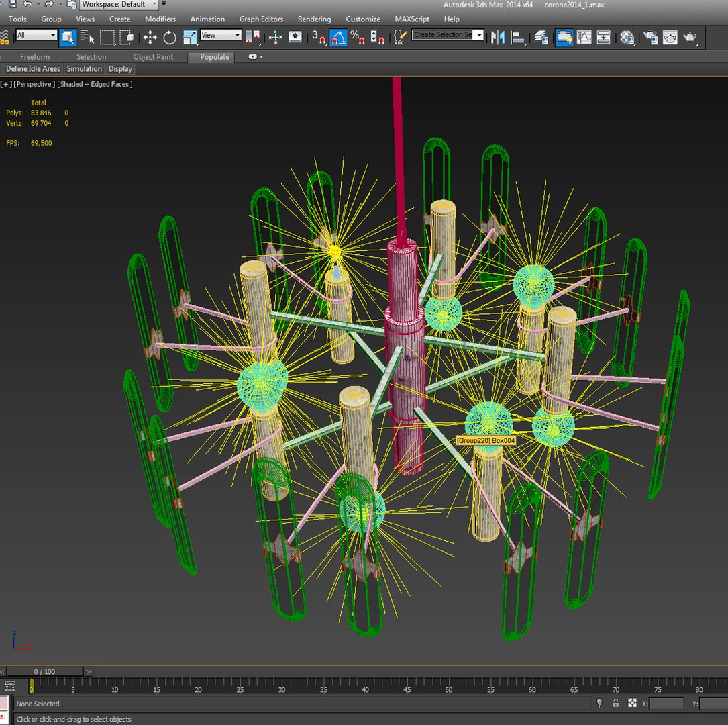Screen dimensions: 728x725
Task: Click the Undo arrow icon
Action: tap(28, 4)
